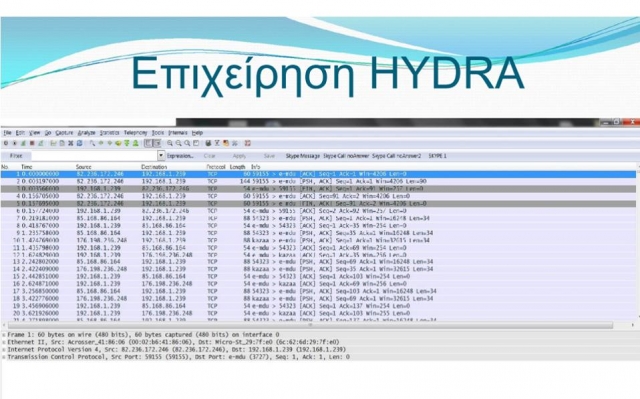The width and height of the screenshot is (640, 399).
Task: Expand the Transmission Control Protocol row
Action: (4, 357)
